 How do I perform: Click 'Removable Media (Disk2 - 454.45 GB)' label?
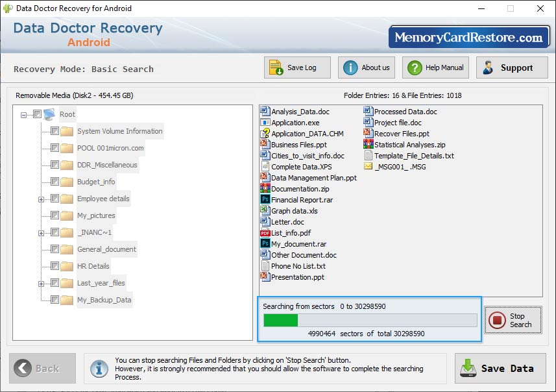tap(75, 95)
